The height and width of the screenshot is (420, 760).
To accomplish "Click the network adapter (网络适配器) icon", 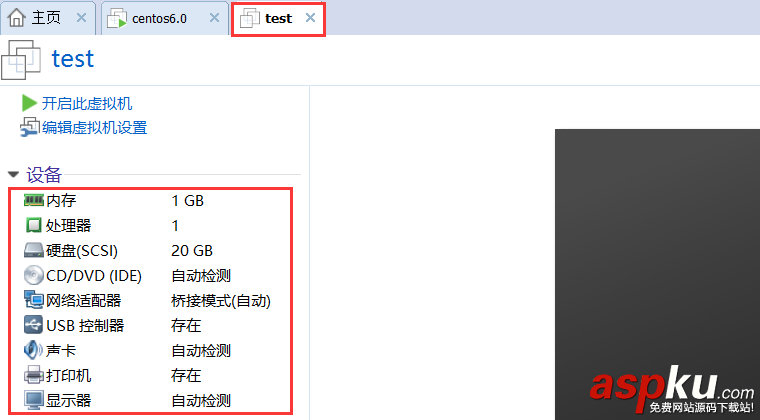I will click(x=33, y=301).
